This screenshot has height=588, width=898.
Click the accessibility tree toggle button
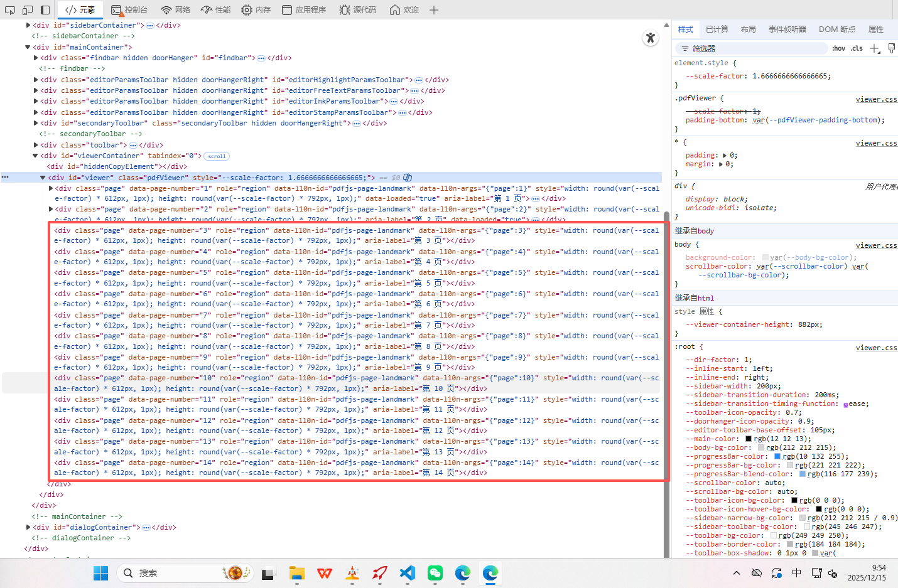coord(651,38)
